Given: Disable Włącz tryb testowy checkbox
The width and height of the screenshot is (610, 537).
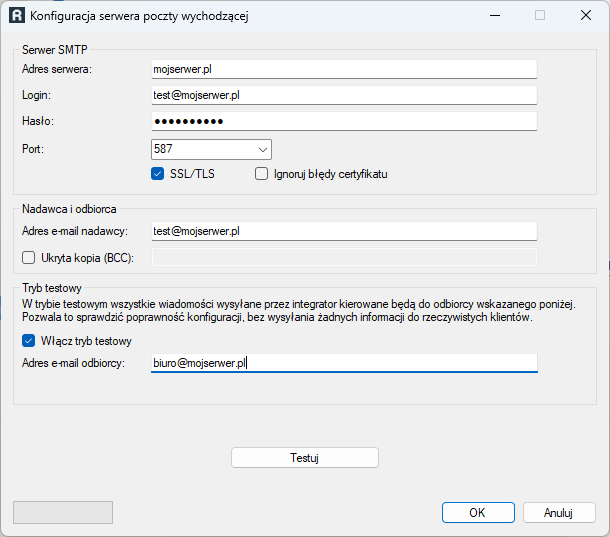Looking at the screenshot, I should tap(28, 341).
